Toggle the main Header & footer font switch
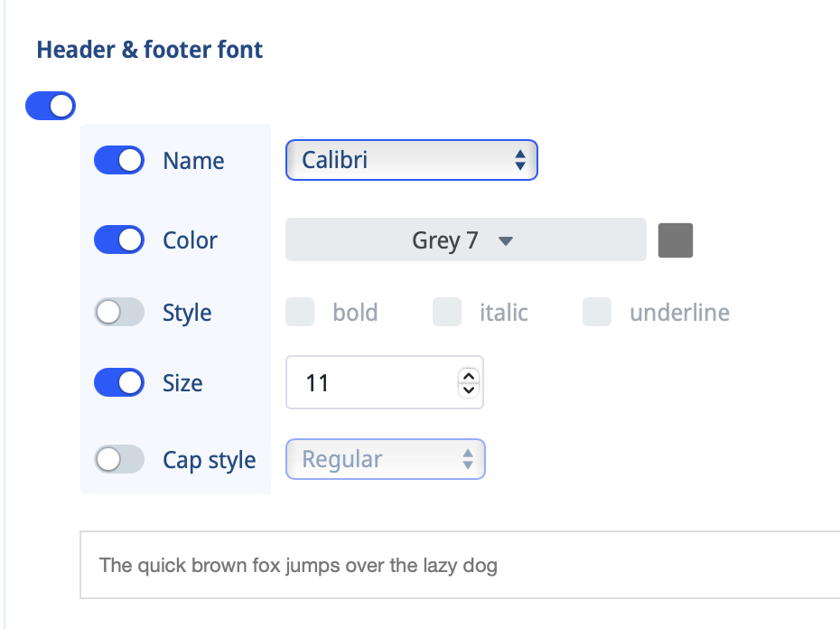 pyautogui.click(x=51, y=106)
